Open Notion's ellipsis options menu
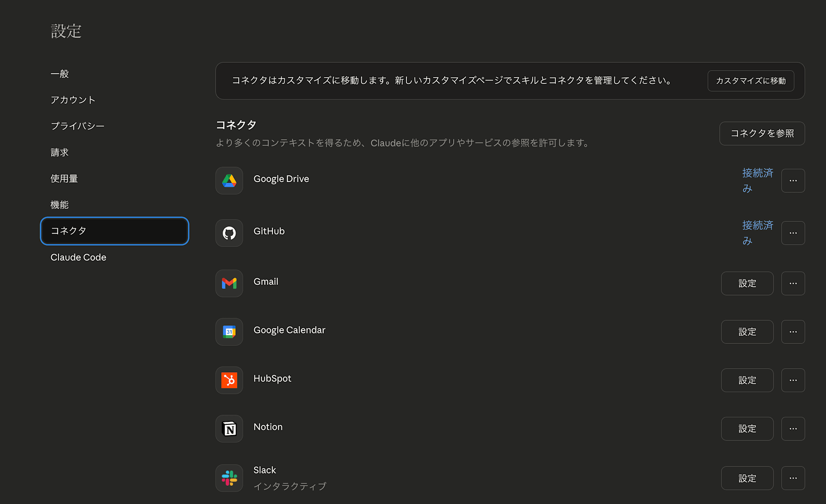 (793, 428)
